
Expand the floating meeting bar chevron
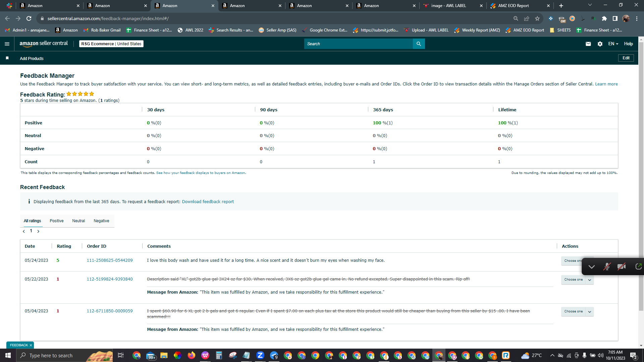pyautogui.click(x=592, y=267)
